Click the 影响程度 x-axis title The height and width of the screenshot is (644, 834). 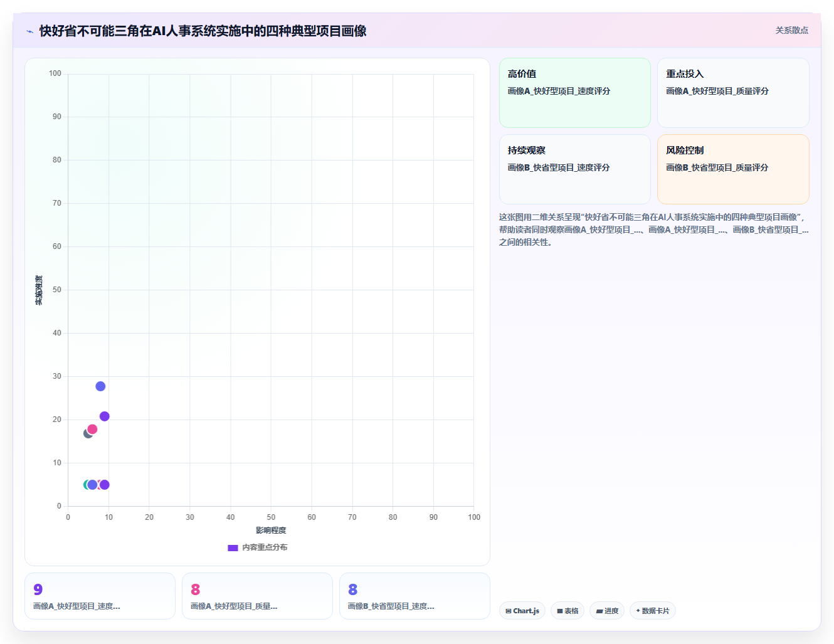pyautogui.click(x=271, y=531)
